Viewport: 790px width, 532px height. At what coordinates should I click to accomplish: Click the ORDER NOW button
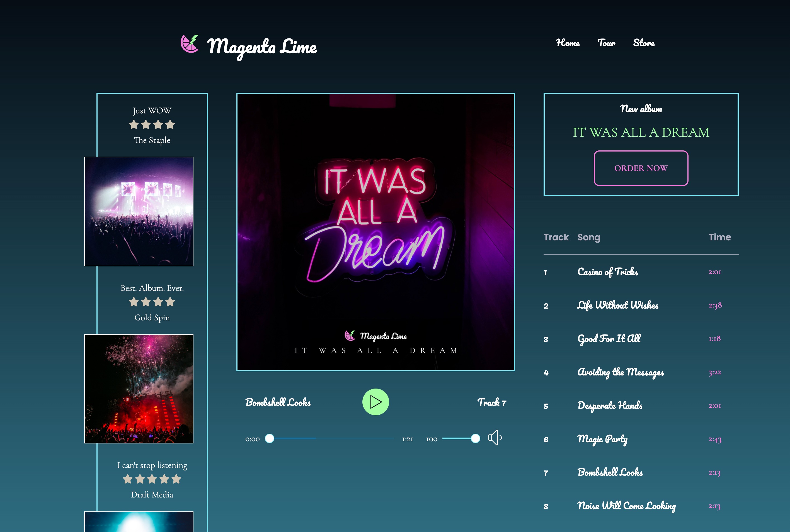point(641,168)
